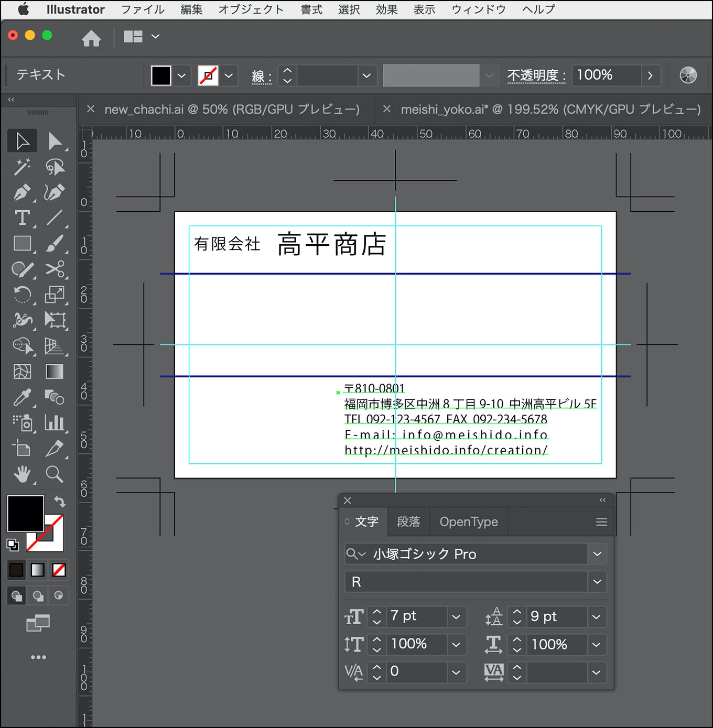Open vertical scale 100% dropdown
Viewport: 713px width, 728px height.
click(456, 644)
